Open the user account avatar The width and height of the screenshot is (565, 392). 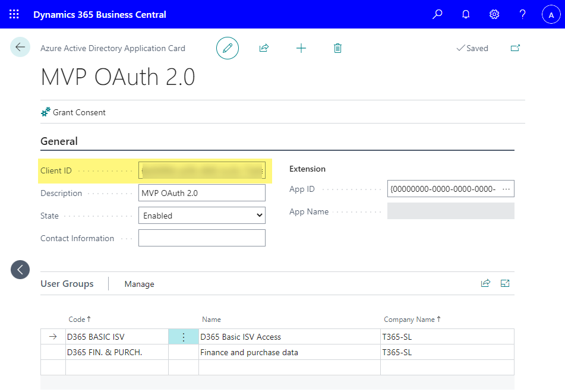click(x=551, y=15)
